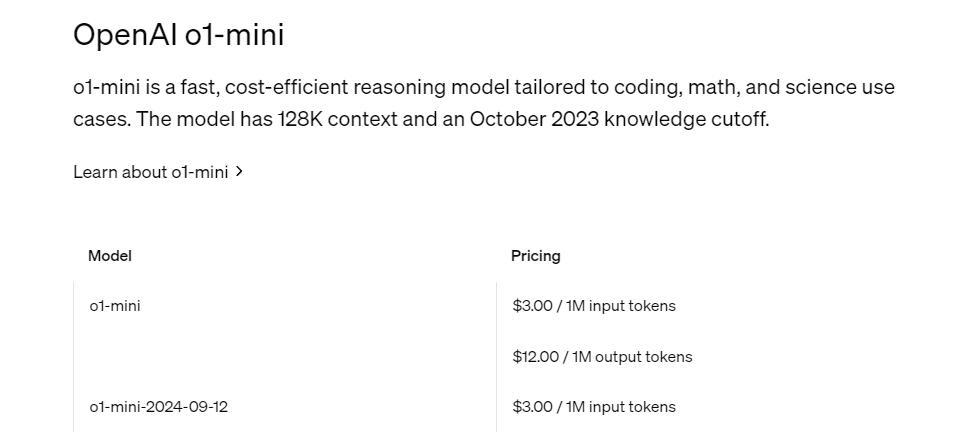969x432 pixels.
Task: Click the OpenAI o1-mini heading
Action: point(179,35)
